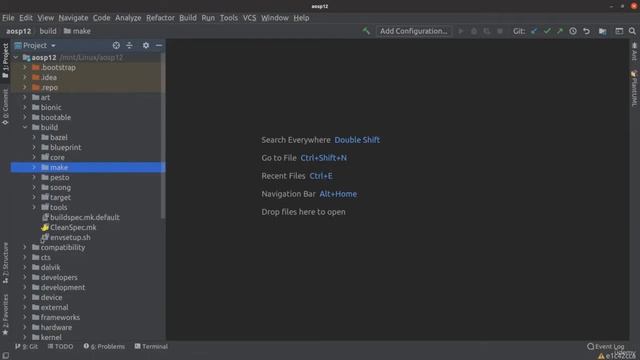Click the Collapse All icon in Project panel
Image resolution: width=640 pixels, height=360 pixels.
coord(129,45)
